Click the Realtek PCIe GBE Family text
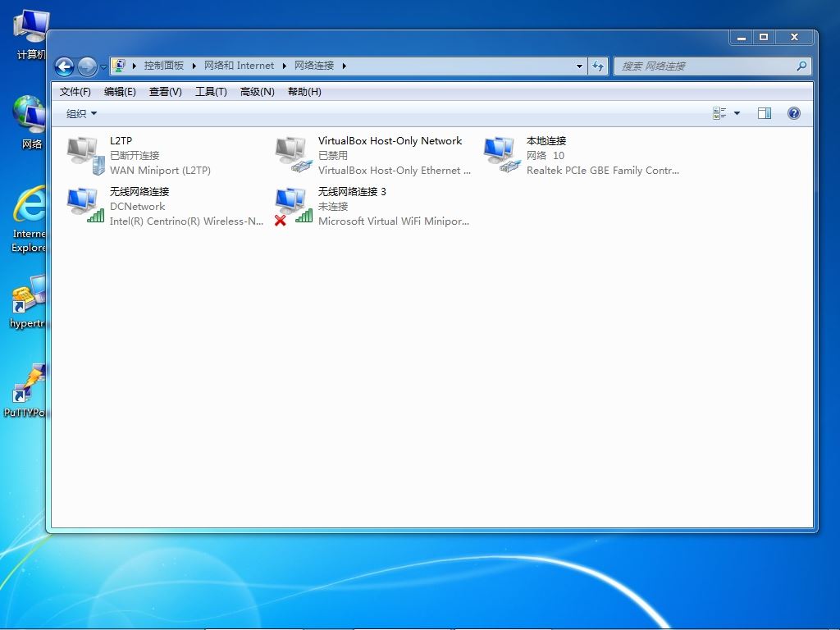The width and height of the screenshot is (840, 630). coord(603,171)
